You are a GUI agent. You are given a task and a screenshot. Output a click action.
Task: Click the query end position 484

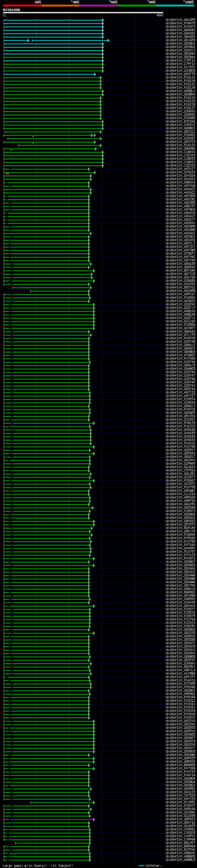[159, 15]
